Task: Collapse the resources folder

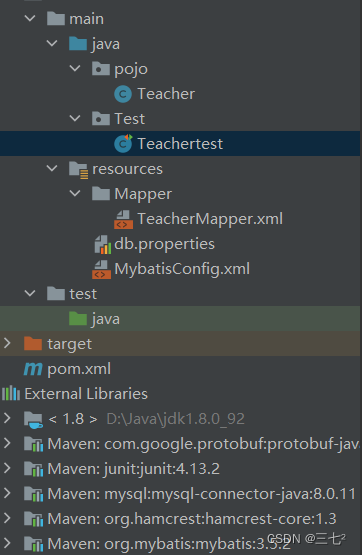Action: (x=52, y=168)
